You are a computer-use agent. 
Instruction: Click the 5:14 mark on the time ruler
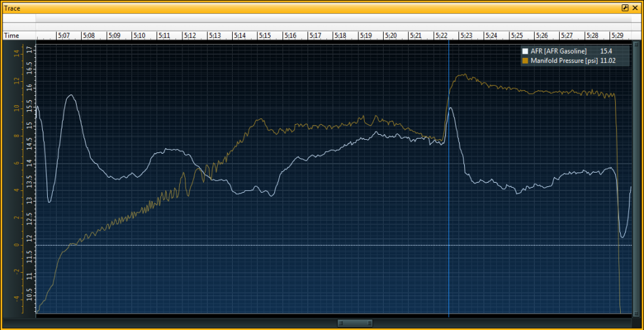(x=240, y=36)
